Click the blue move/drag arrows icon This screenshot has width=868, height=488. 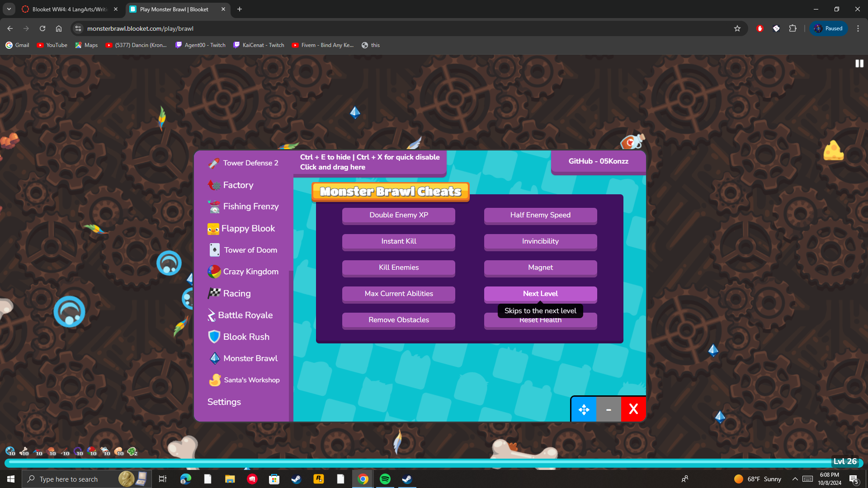(584, 409)
